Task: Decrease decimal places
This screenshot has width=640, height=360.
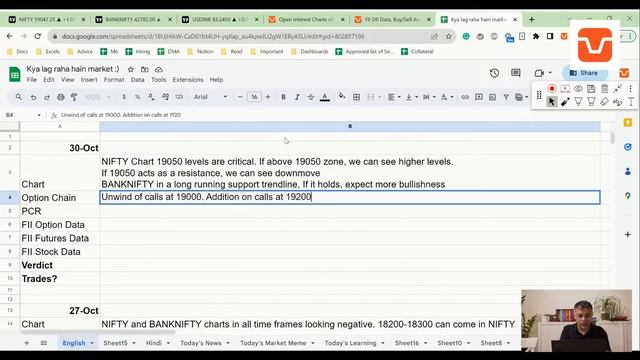Action: [151, 97]
